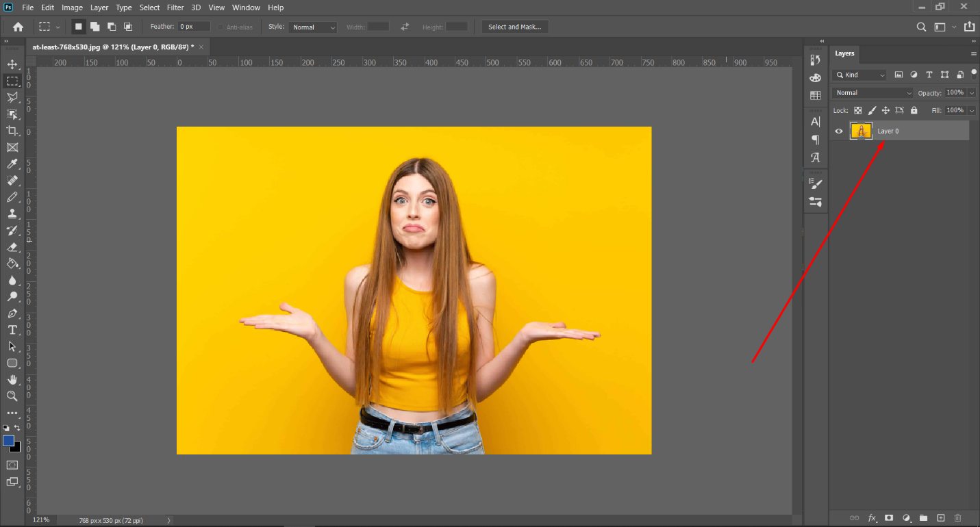Select the Eyedropper tool
980x527 pixels.
pos(12,164)
